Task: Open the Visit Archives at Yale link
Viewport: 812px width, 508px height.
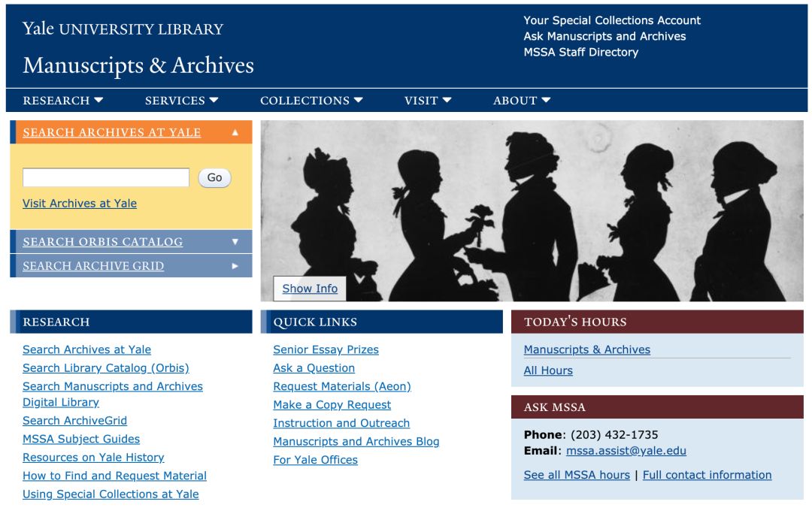Action: coord(80,204)
